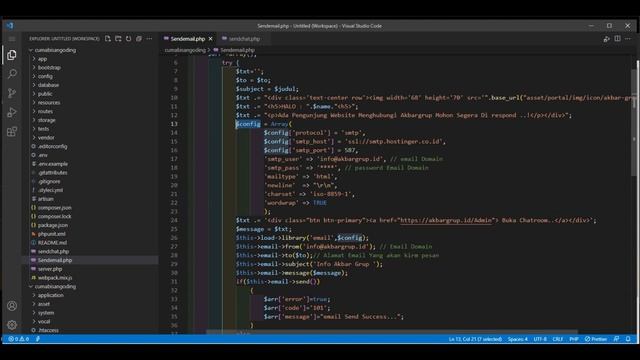Open the Extensions view icon

point(12,131)
